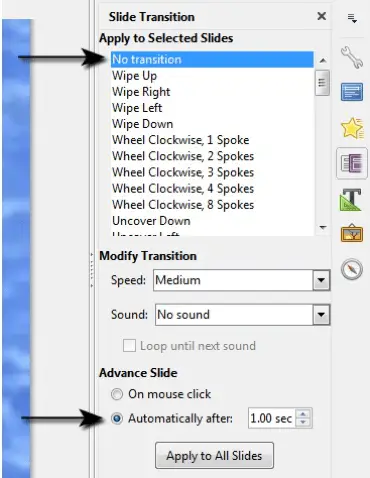The image size is (370, 478).
Task: Increase the automatic advance seconds value
Action: point(303,414)
